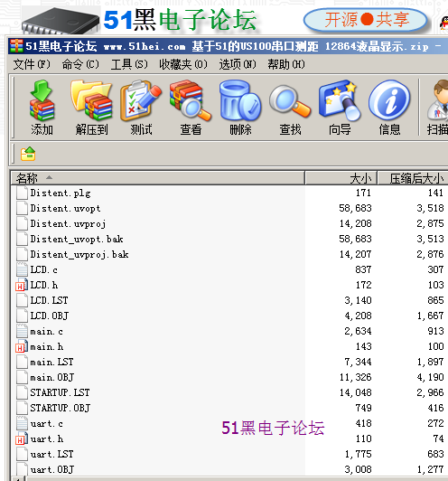
Task: Select Distent_uvproj.bak file
Action: coord(79,254)
